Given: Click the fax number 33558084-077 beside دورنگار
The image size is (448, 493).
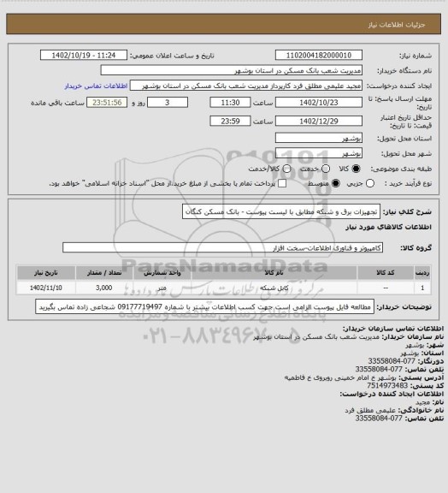Looking at the screenshot, I should point(392,361).
